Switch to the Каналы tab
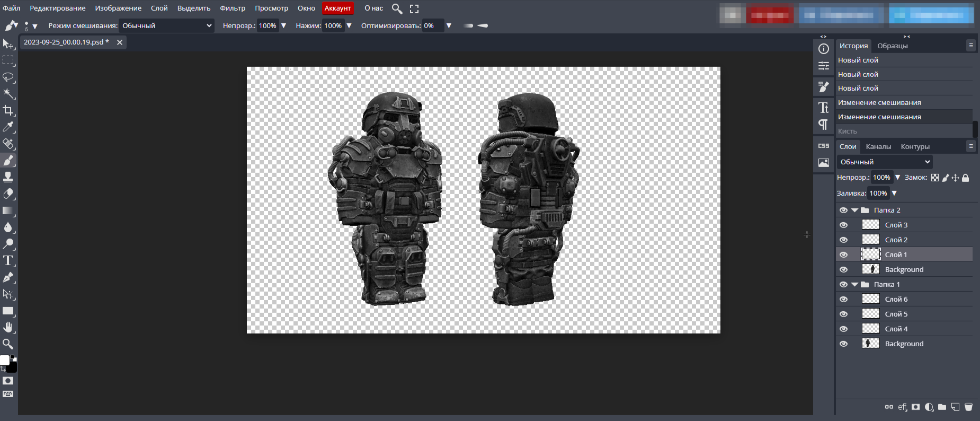 coord(878,146)
